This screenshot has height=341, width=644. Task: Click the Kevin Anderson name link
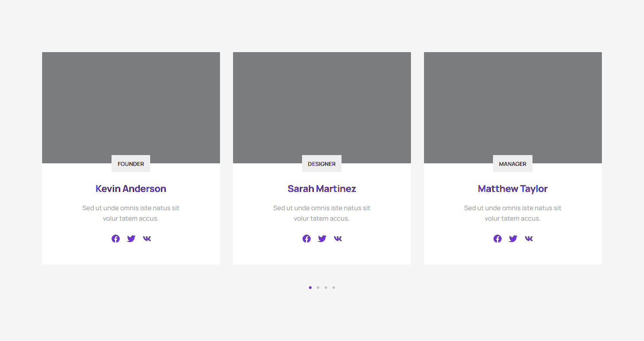pos(131,189)
